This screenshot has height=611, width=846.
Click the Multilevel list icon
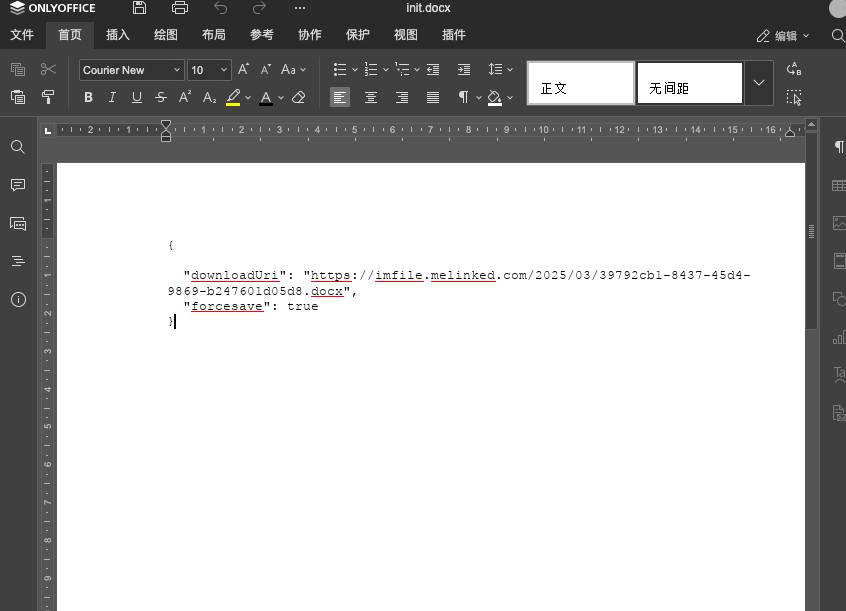(x=402, y=69)
